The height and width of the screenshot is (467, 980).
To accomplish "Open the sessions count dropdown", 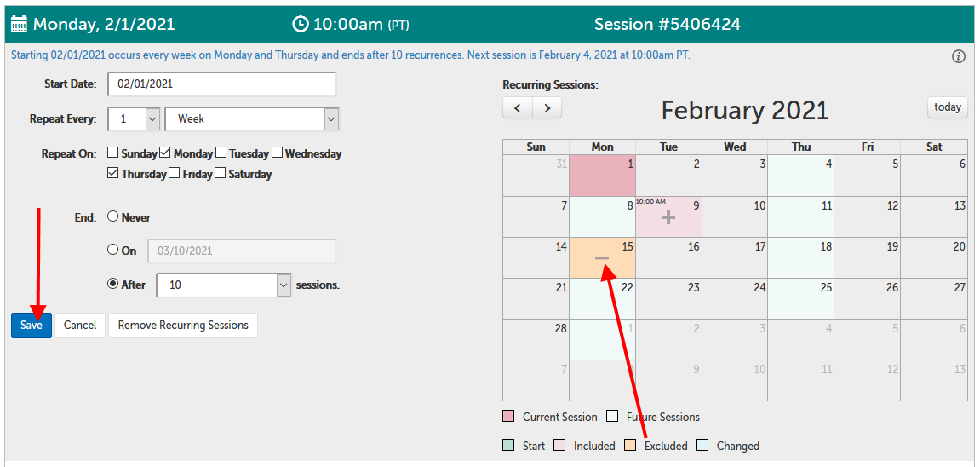I will click(284, 285).
